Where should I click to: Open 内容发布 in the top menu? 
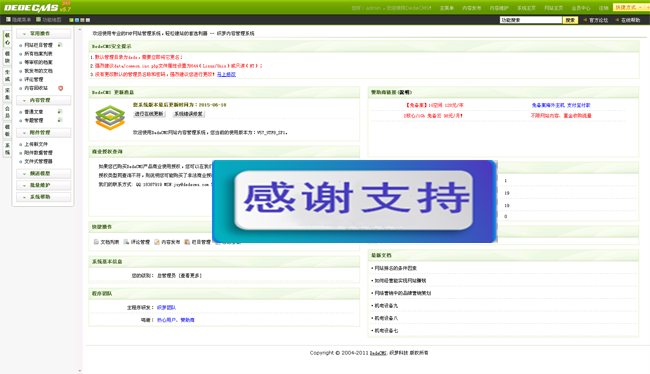472,8
